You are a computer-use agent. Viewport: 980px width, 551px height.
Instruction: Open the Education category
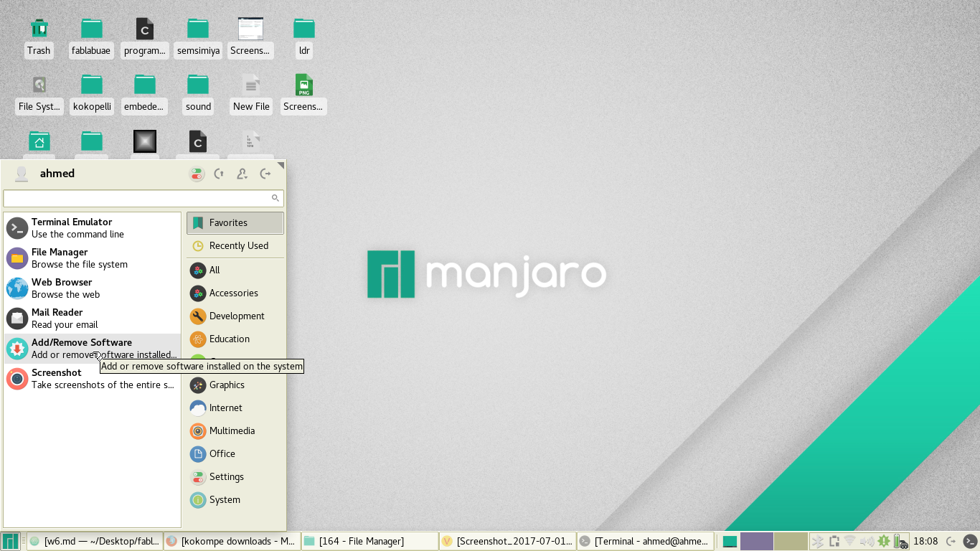coord(235,339)
